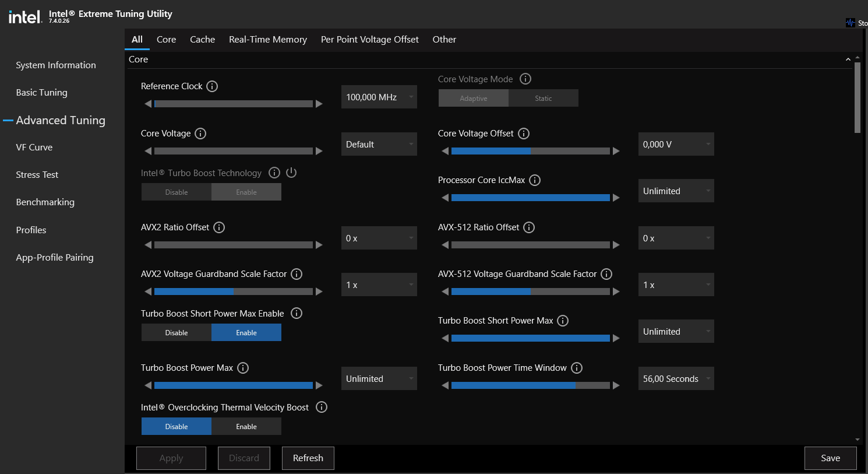Click the Turbo Boost Technology power icon
This screenshot has width=868, height=474.
pyautogui.click(x=291, y=173)
